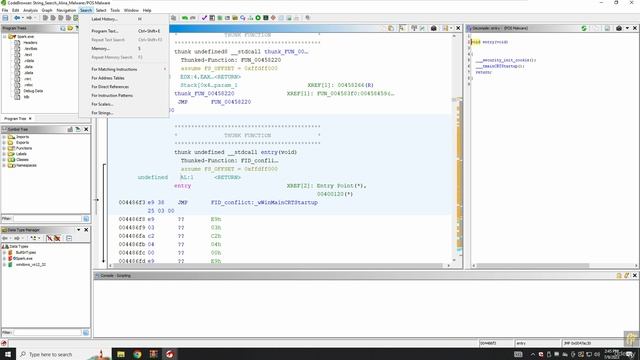Open the Analysis menu

(30, 10)
